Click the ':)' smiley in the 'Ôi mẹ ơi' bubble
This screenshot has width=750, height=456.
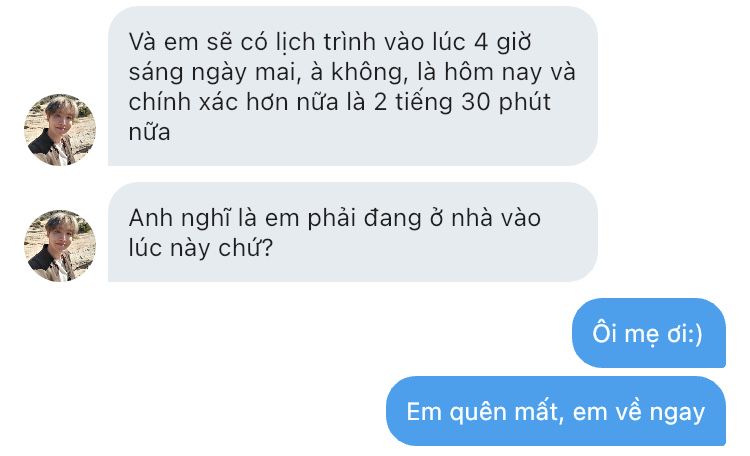[694, 334]
